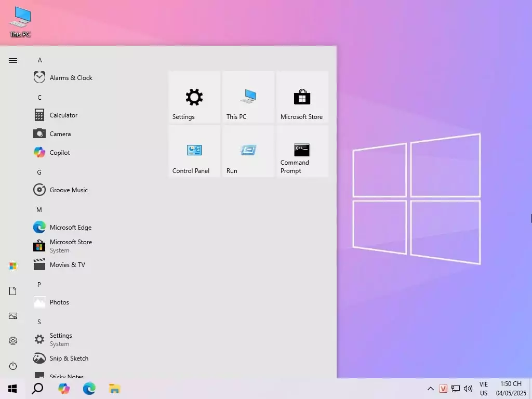Open the This PC tile
Screen dimensions: 532x399
248,97
